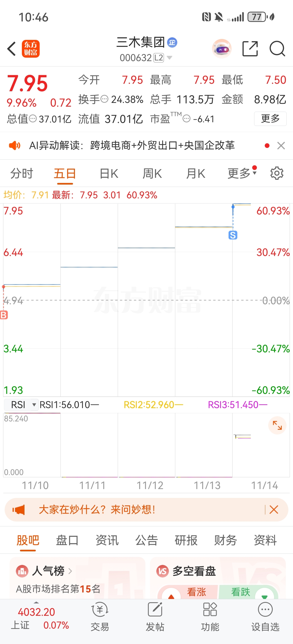The height and width of the screenshot is (644, 293).
Task: Open 人气榜 popularity ranking link
Action: 49,571
